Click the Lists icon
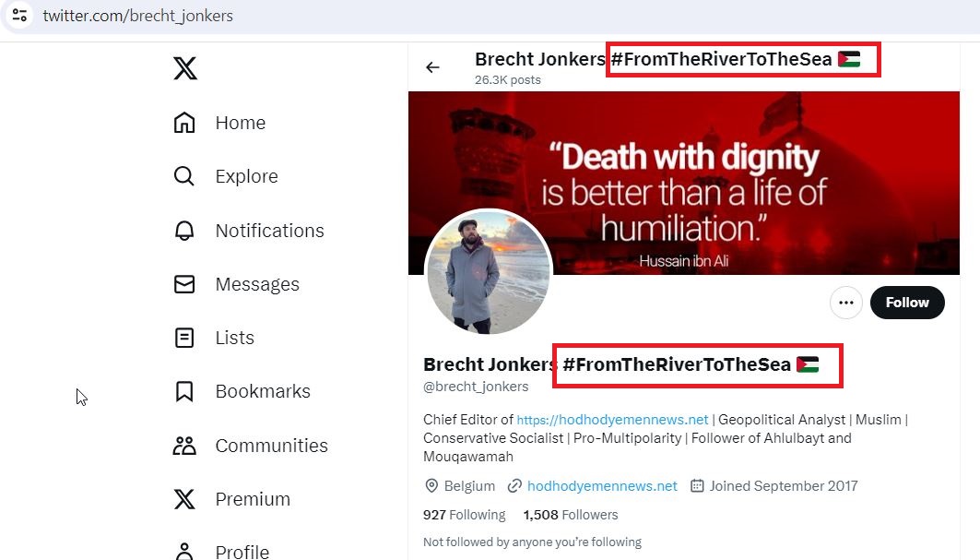This screenshot has height=560, width=980. tap(184, 338)
